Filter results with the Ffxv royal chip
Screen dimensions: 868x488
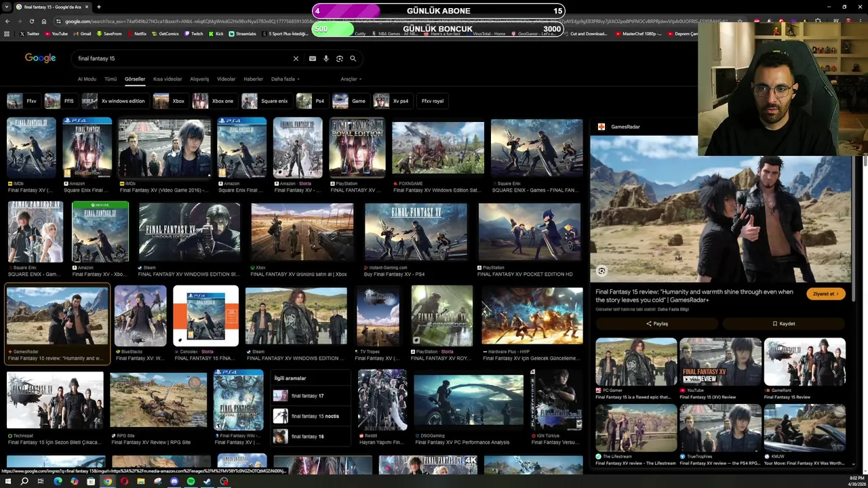point(433,101)
